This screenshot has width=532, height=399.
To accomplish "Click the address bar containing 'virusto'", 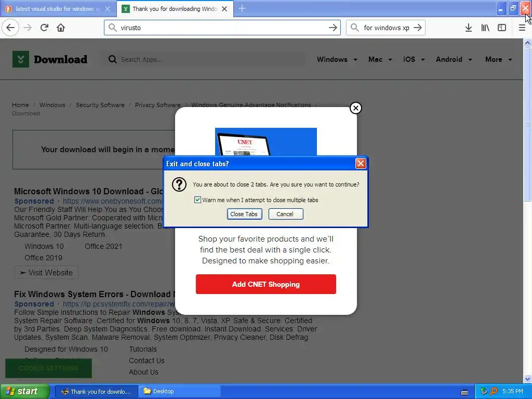I will pyautogui.click(x=222, y=28).
